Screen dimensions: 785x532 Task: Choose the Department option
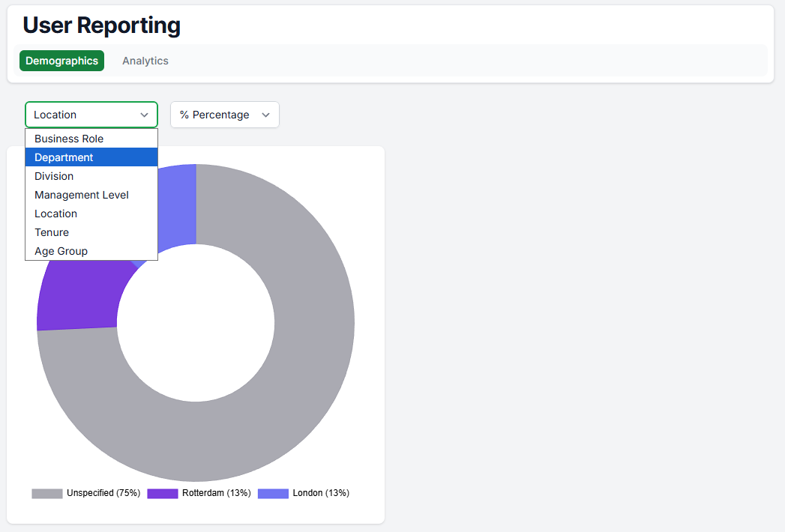(64, 157)
